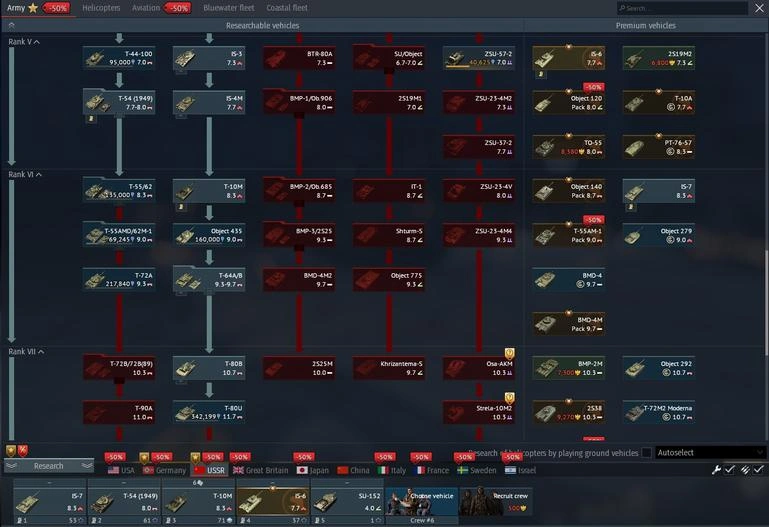769x527 pixels.
Task: Click the T-80U tank icon
Action: (184, 413)
